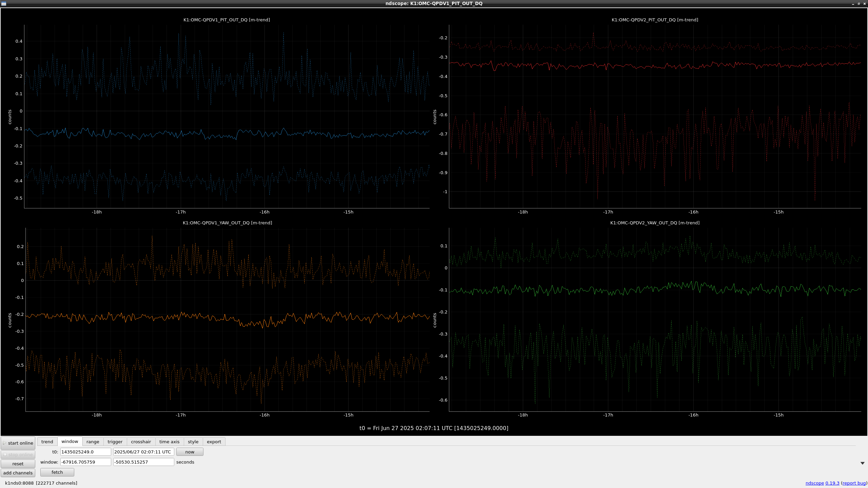
Task: Switch to the trigger tab
Action: point(115,442)
